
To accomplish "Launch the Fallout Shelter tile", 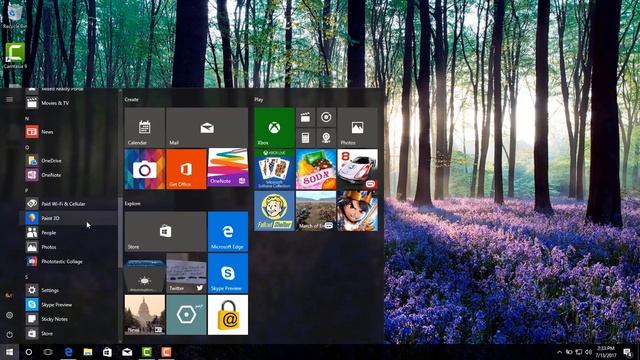I will pos(274,211).
